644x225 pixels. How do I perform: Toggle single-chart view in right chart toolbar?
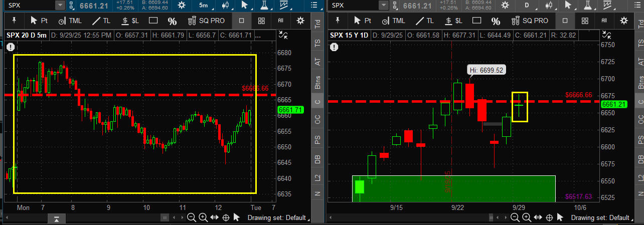565,21
